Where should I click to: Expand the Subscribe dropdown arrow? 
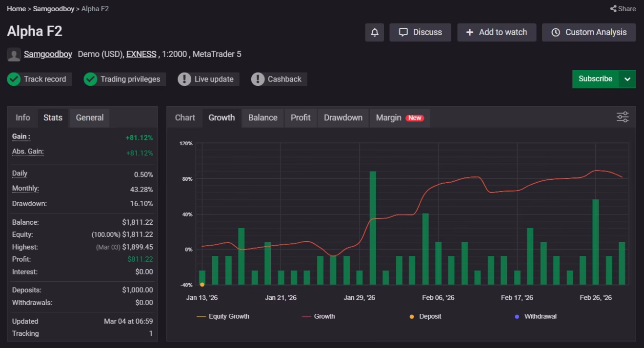pos(627,79)
